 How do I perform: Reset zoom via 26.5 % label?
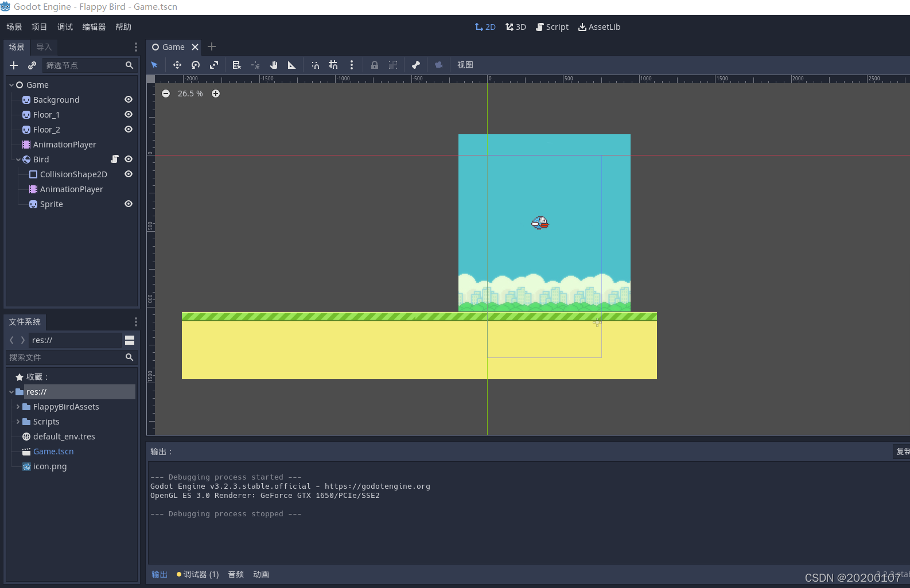(190, 94)
